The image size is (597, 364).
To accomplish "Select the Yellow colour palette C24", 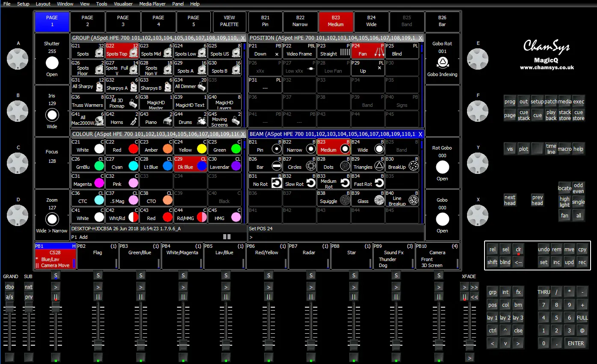I will click(x=190, y=147).
